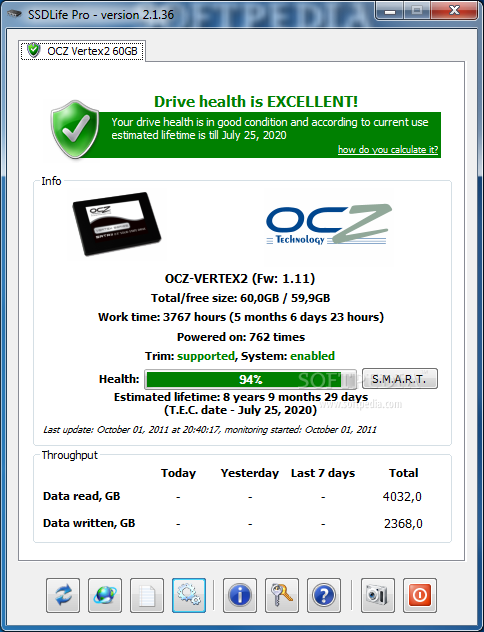
Task: Click the SSDLife title bar app icon
Action: pos(14,14)
